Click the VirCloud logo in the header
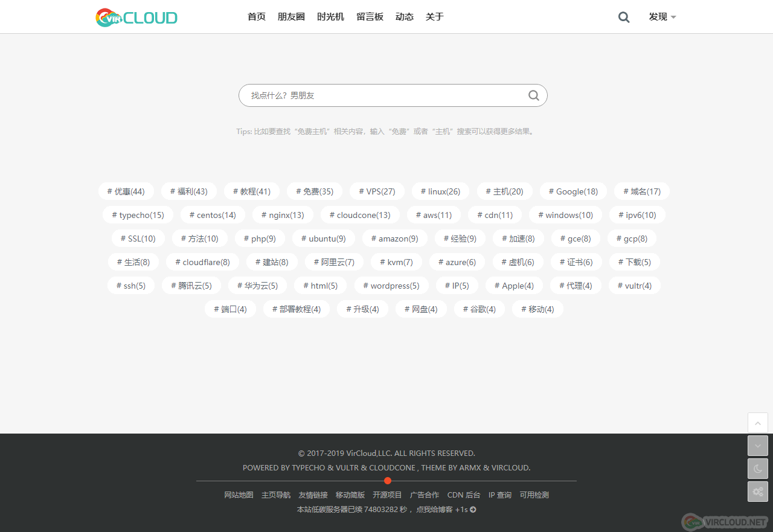Screen dimensions: 773x532 pyautogui.click(x=136, y=17)
